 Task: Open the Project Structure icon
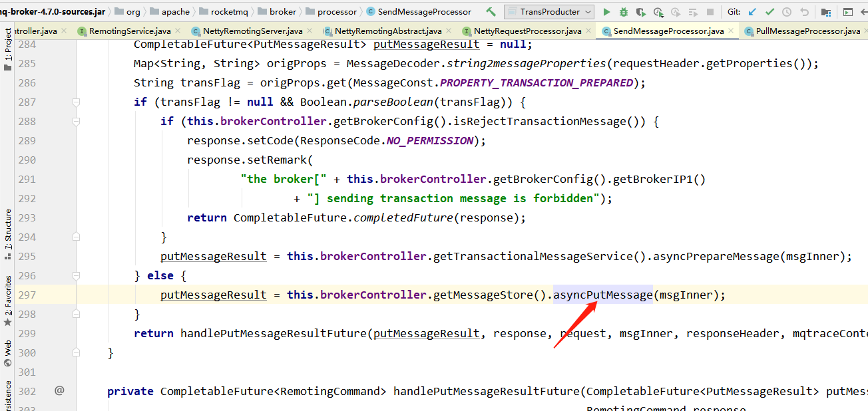click(x=826, y=12)
